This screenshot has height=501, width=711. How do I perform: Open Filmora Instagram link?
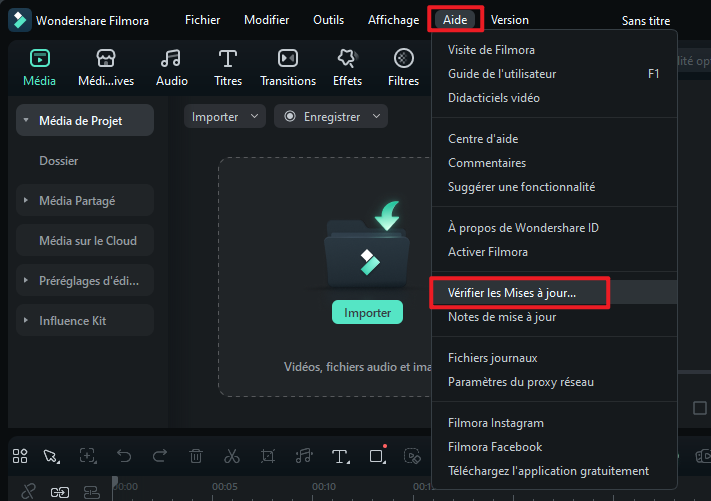click(x=554, y=423)
